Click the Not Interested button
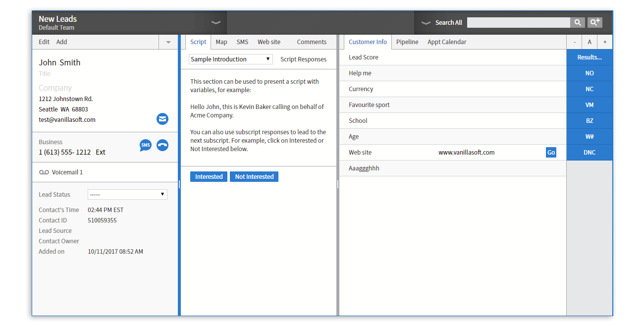 click(x=254, y=176)
